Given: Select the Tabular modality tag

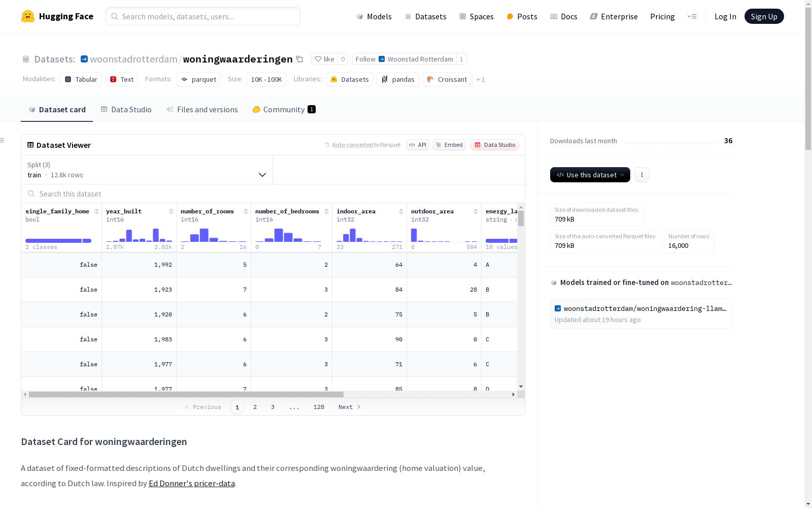Looking at the screenshot, I should point(81,80).
